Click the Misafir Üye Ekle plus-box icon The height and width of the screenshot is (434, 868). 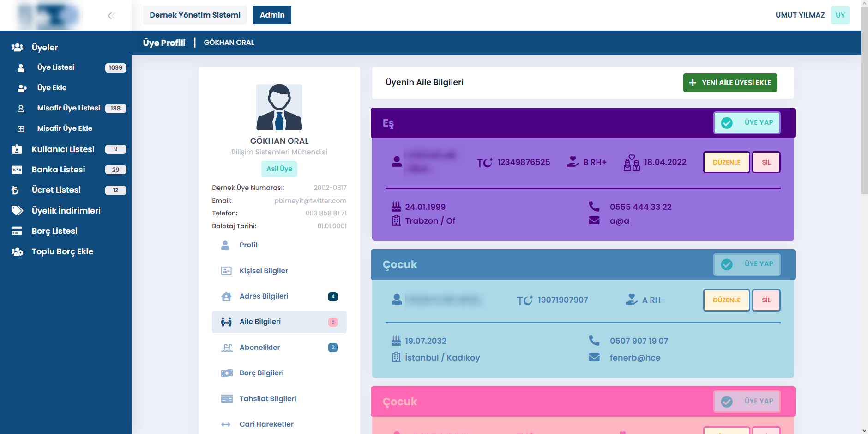(x=21, y=128)
